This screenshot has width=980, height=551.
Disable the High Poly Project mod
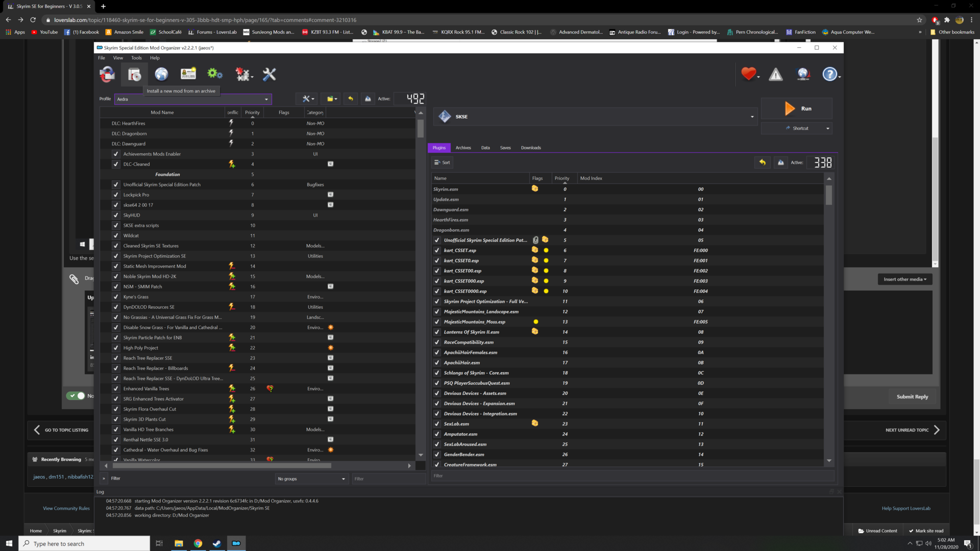pos(116,348)
